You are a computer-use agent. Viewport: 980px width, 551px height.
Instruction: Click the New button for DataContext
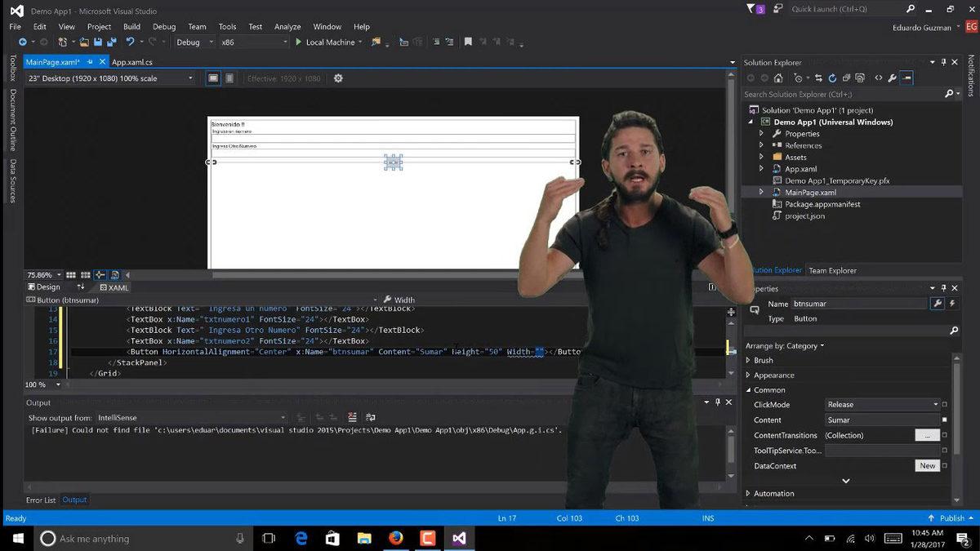coord(927,466)
